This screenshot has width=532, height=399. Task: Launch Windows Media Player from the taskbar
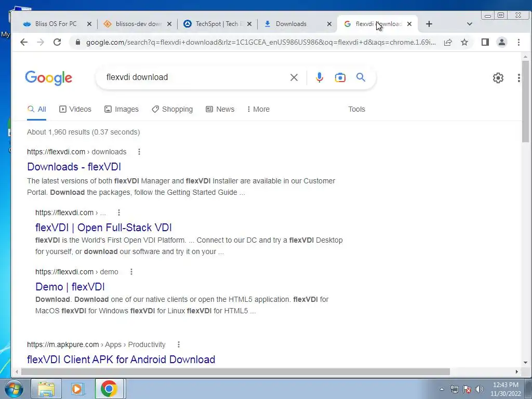point(78,389)
